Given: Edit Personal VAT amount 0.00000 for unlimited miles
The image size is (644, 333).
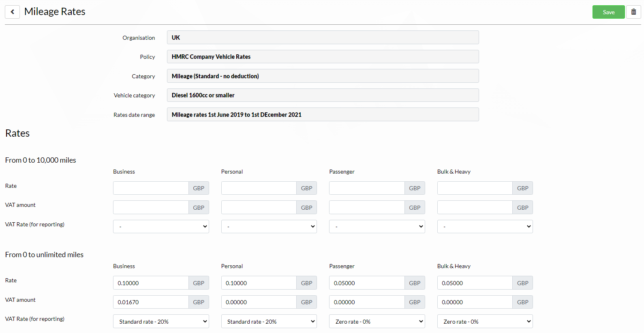Looking at the screenshot, I should [259, 302].
